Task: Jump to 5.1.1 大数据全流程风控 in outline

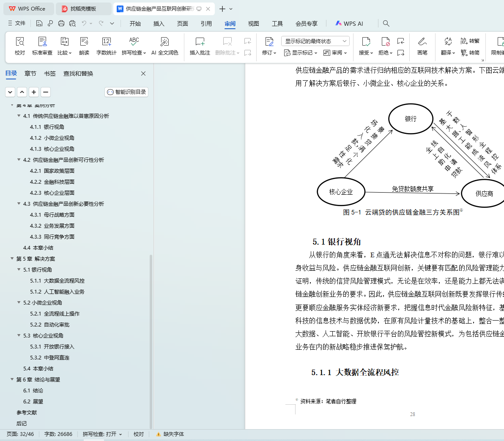Action: [57, 281]
